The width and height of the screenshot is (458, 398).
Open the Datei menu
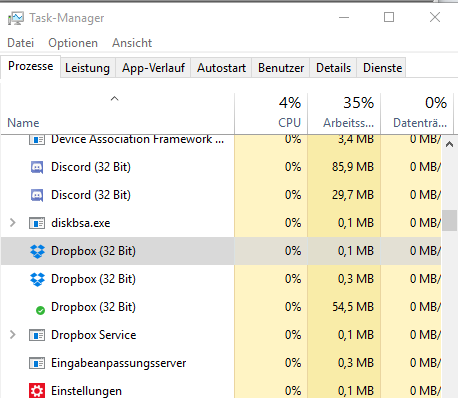[21, 43]
